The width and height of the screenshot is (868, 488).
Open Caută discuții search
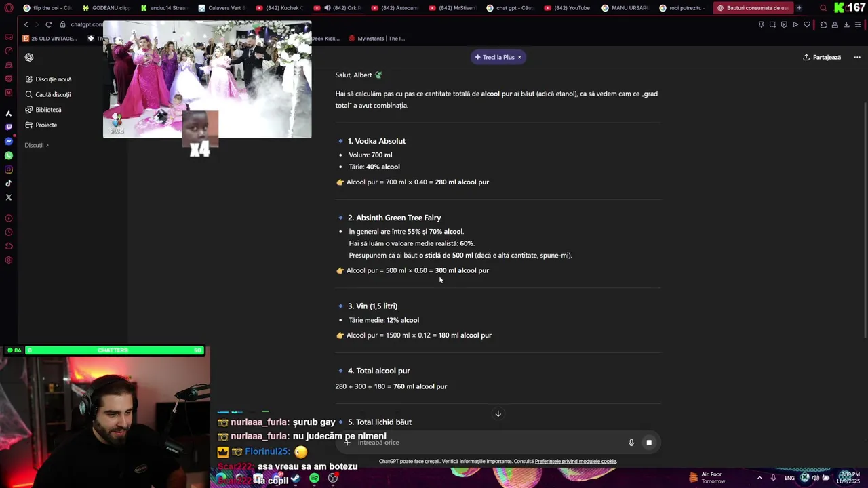point(48,94)
